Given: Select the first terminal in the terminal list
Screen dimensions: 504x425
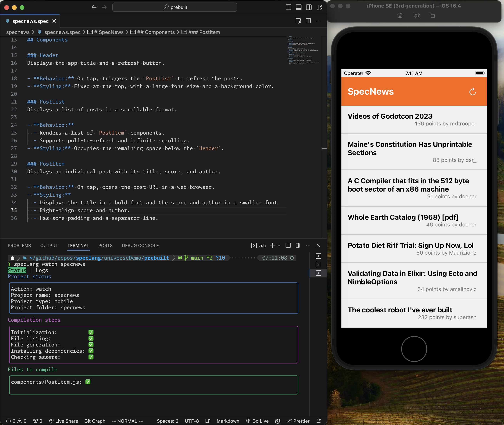Looking at the screenshot, I should click(318, 256).
